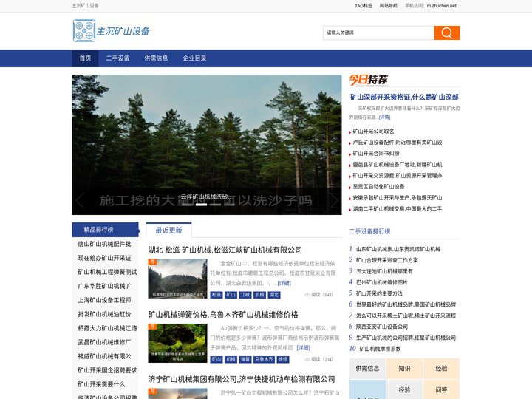Open 矿山开采交资源费 link

tap(398, 176)
